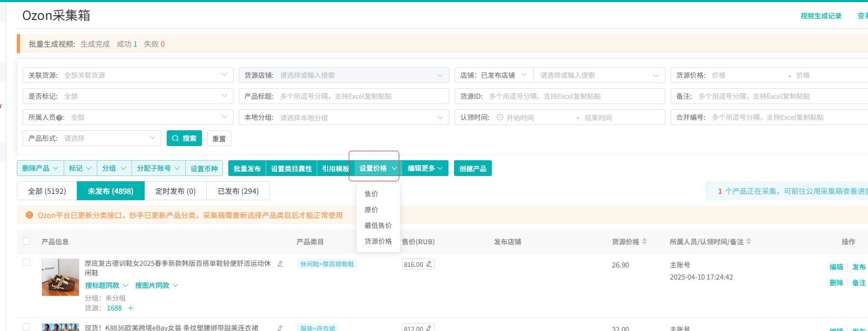The width and height of the screenshot is (868, 331).
Task: Expand the 分组 dropdown button
Action: pyautogui.click(x=114, y=168)
